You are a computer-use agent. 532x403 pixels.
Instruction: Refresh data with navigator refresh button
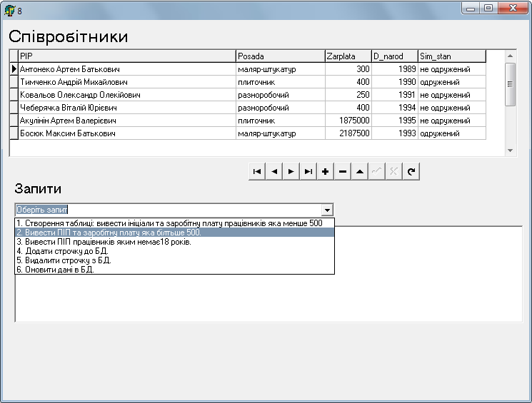click(411, 171)
